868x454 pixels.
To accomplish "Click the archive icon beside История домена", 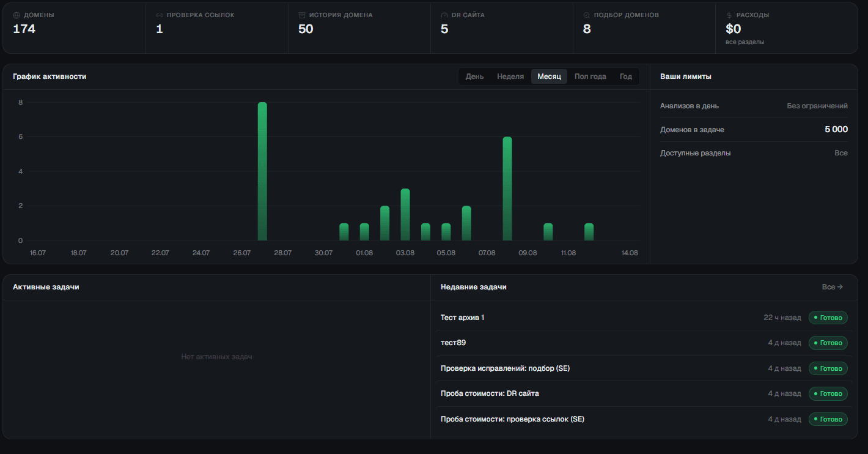I will 302,15.
